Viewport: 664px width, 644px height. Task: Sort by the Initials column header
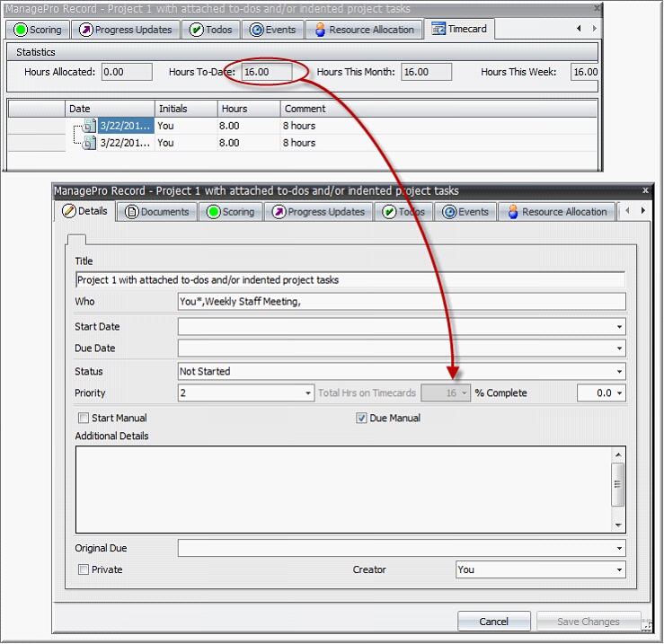click(x=186, y=109)
